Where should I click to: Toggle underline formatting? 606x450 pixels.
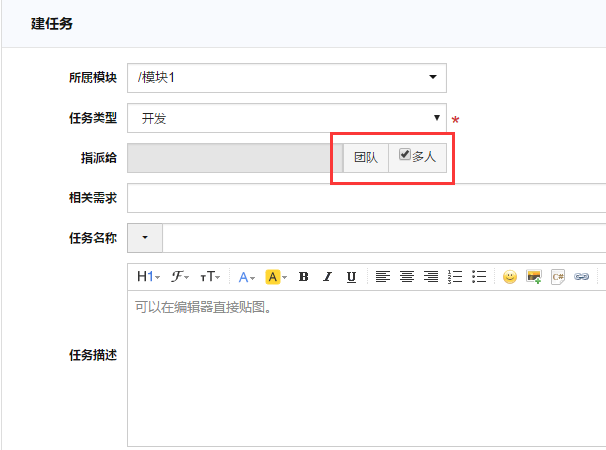pos(351,277)
